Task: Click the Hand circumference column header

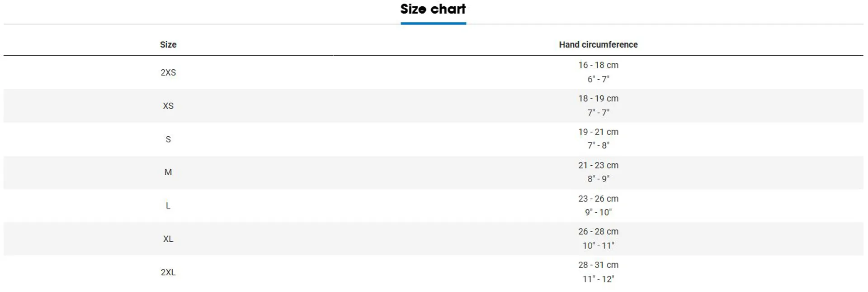Action: coord(598,44)
